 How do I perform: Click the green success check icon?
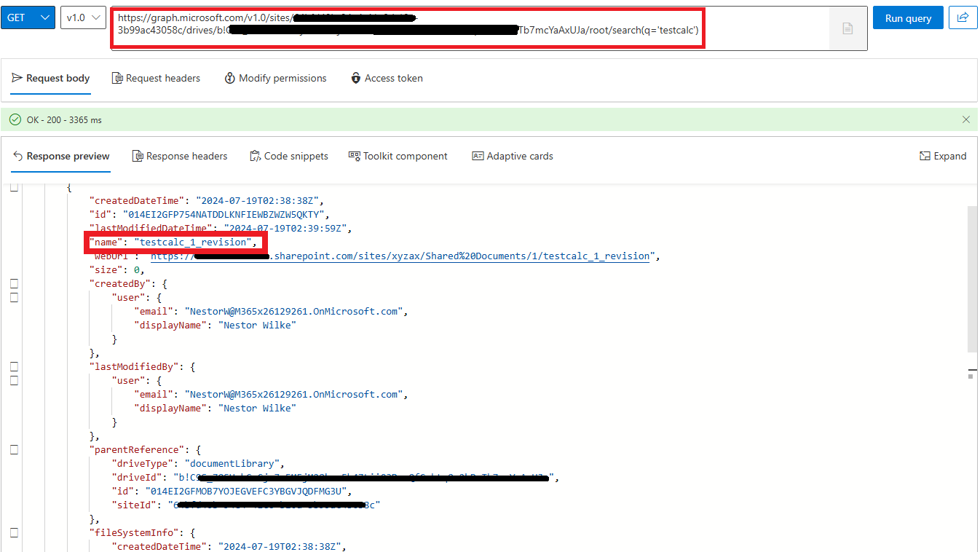coord(15,119)
